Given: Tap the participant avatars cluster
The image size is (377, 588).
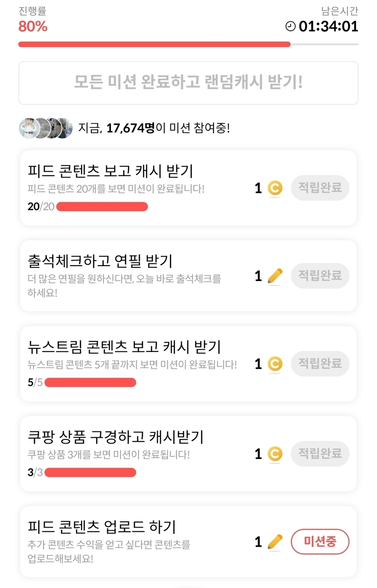Looking at the screenshot, I should click(45, 128).
